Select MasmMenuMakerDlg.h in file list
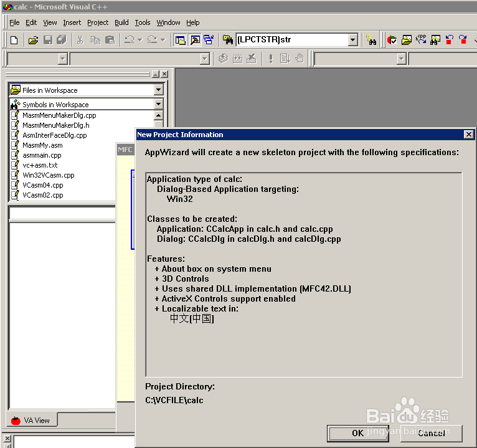This screenshot has width=477, height=448. click(x=55, y=125)
